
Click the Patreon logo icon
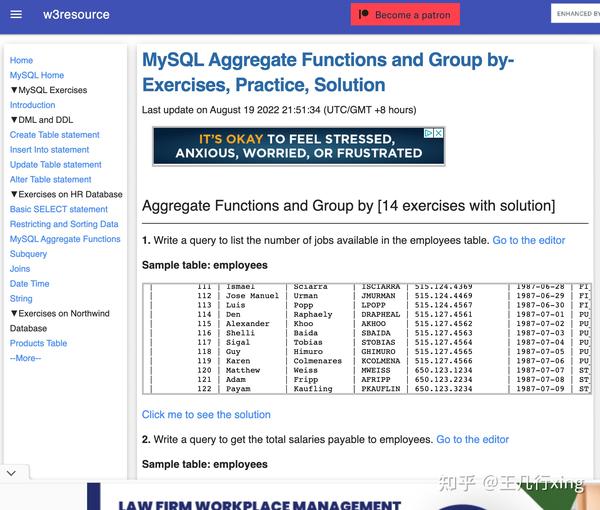click(364, 14)
